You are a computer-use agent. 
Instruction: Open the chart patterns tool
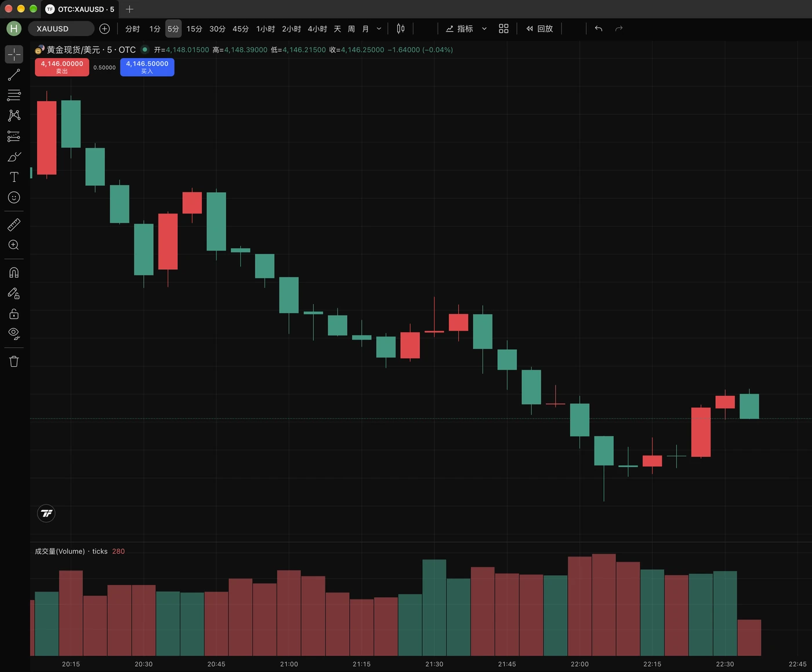click(14, 115)
